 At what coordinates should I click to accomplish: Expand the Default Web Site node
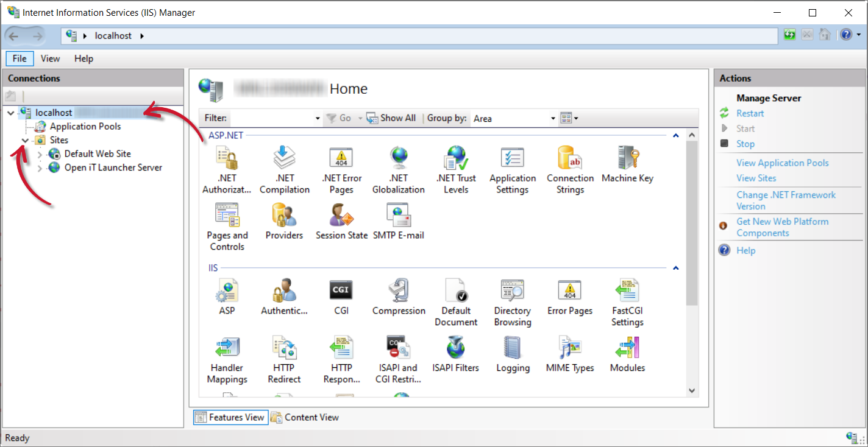[x=40, y=154]
